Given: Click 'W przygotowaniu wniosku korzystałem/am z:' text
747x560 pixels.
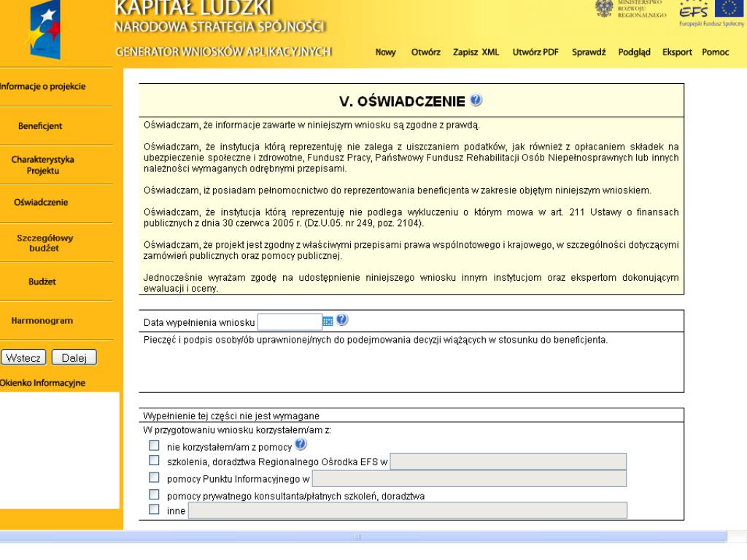Looking at the screenshot, I should (x=237, y=430).
